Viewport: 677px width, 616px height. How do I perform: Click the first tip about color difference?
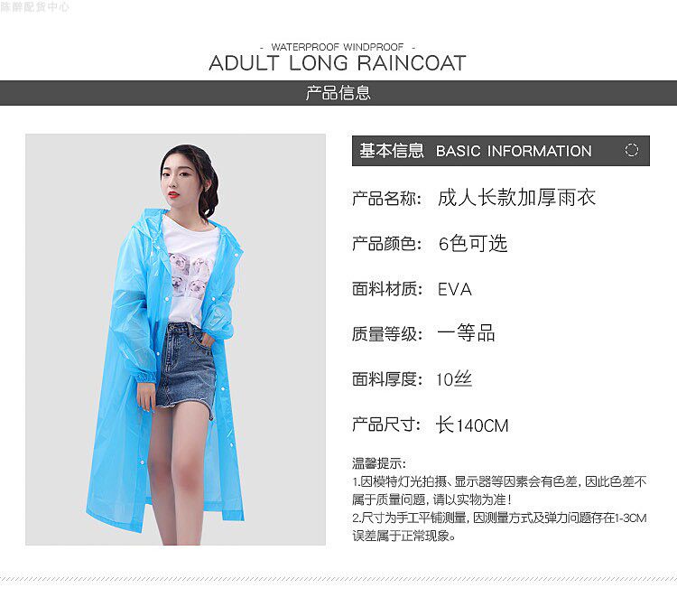[x=499, y=490]
